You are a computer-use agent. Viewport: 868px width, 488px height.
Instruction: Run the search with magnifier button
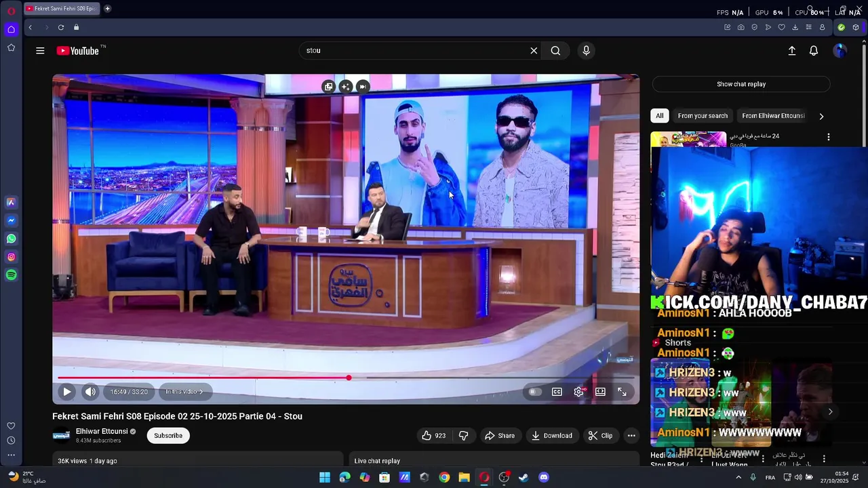pos(555,51)
